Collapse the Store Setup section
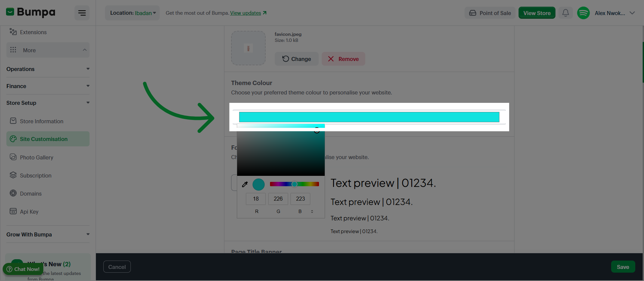 point(48,103)
